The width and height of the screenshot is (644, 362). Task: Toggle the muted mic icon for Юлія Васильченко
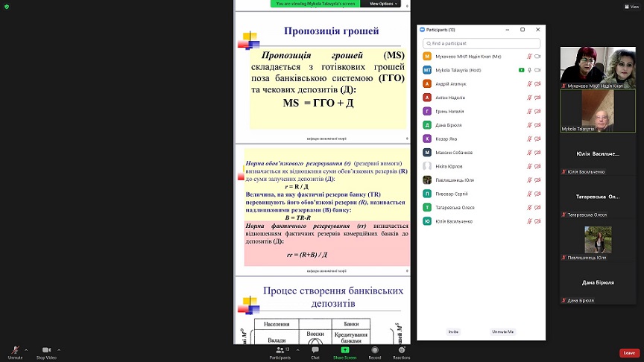529,221
